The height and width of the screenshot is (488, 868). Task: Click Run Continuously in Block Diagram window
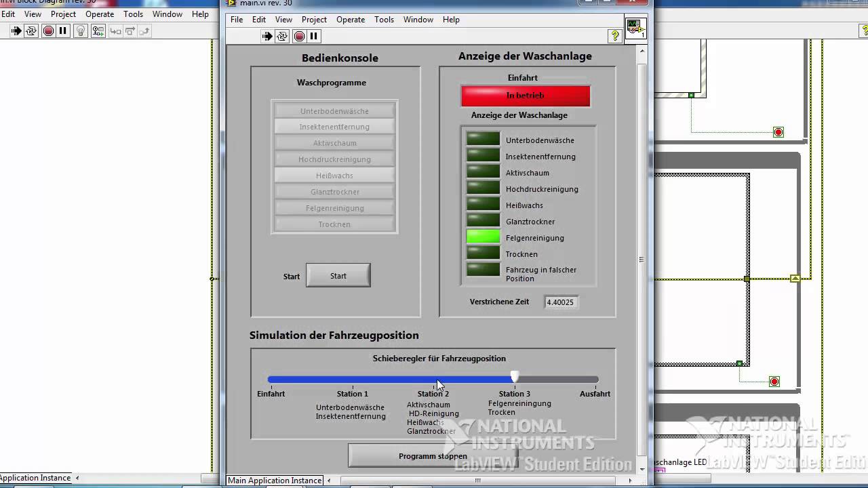(31, 30)
